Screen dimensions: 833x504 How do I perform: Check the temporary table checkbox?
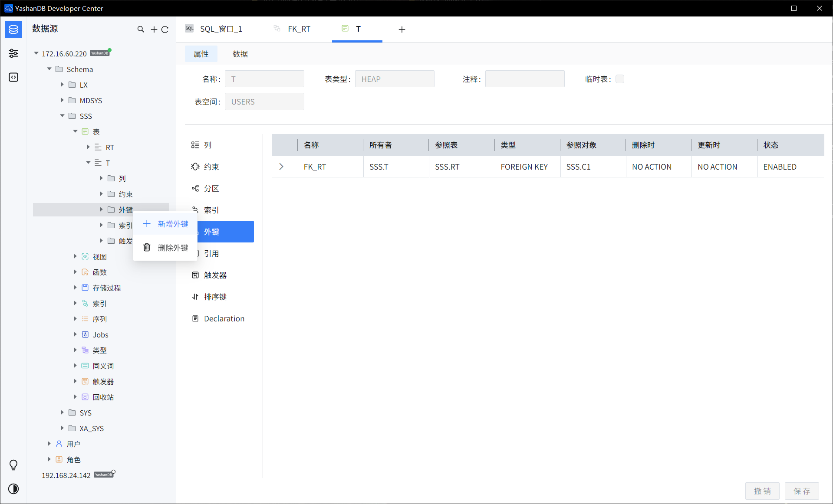click(620, 79)
